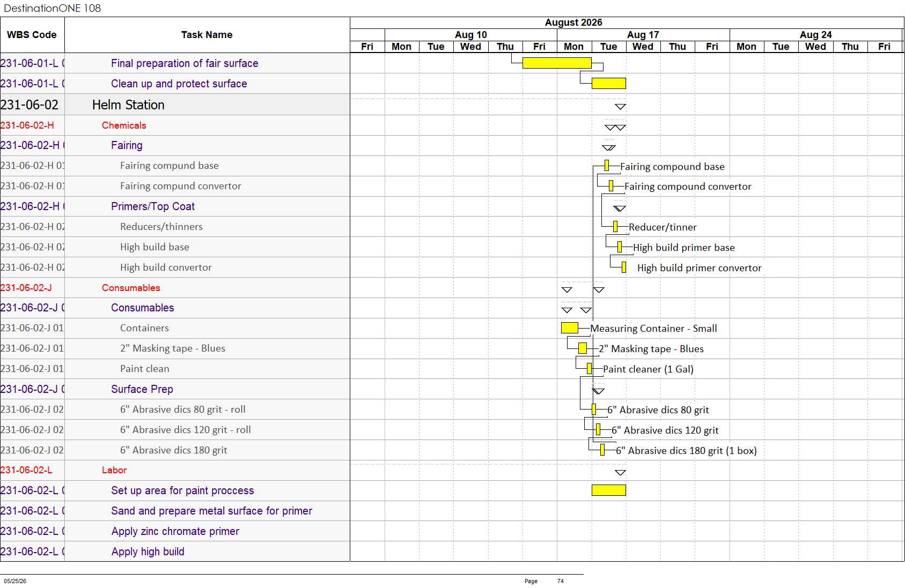Screen dimensions: 905x588
Task: Click the Helm Station summary triangle marker
Action: point(620,107)
